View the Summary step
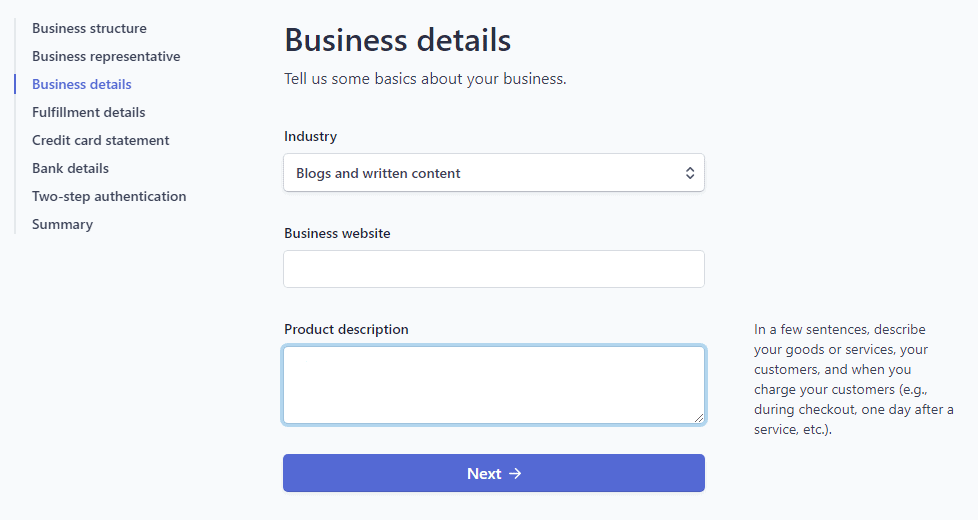This screenshot has width=978, height=520. (62, 224)
